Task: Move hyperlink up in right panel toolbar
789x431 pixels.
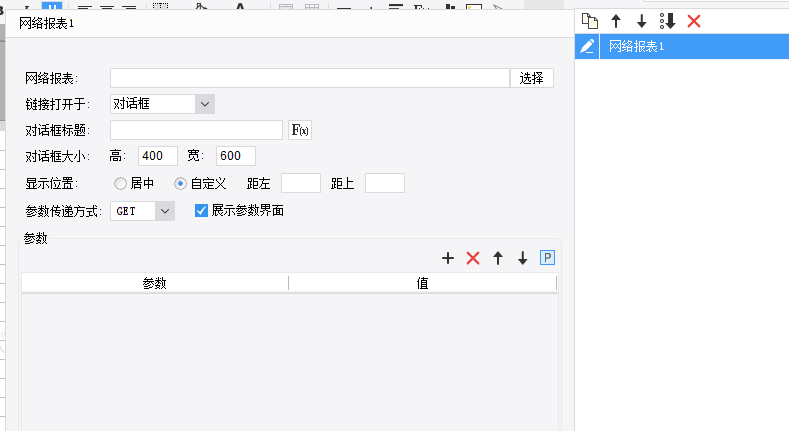Action: coord(616,21)
